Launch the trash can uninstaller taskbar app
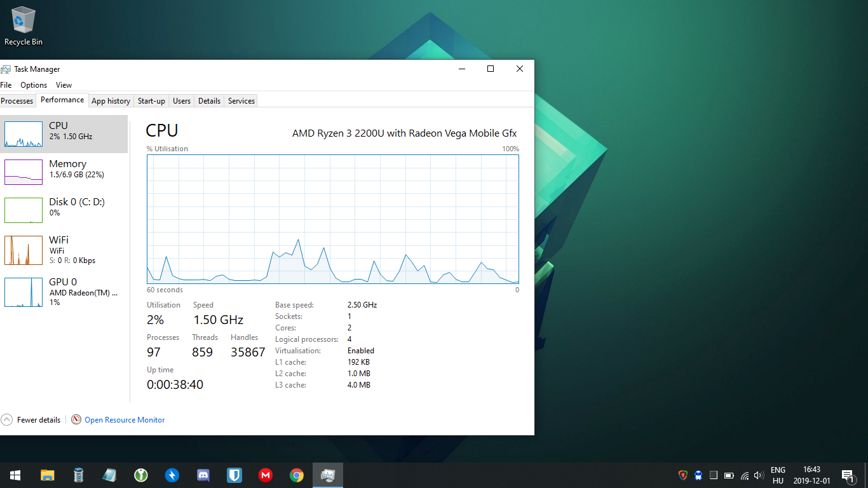Viewport: 868px width, 488px height. point(78,475)
